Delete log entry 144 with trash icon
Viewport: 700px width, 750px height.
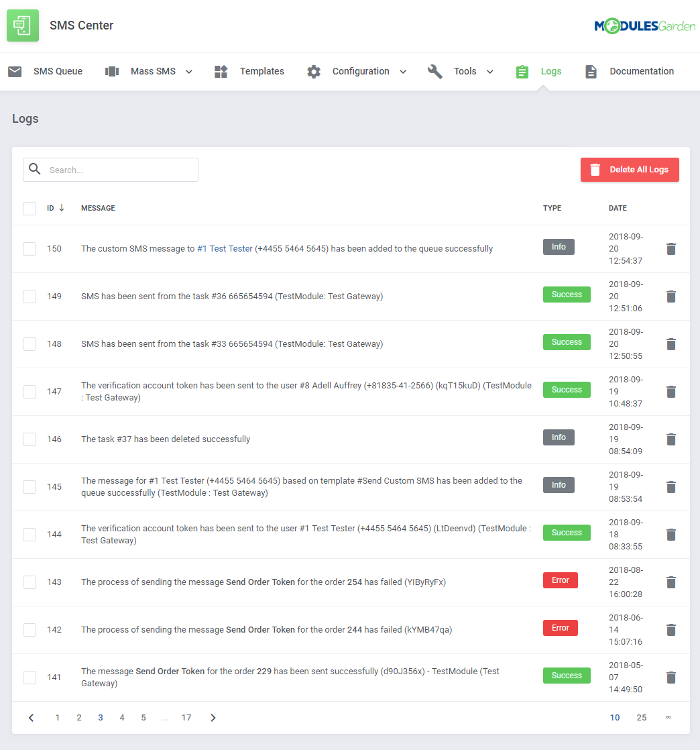(x=670, y=534)
